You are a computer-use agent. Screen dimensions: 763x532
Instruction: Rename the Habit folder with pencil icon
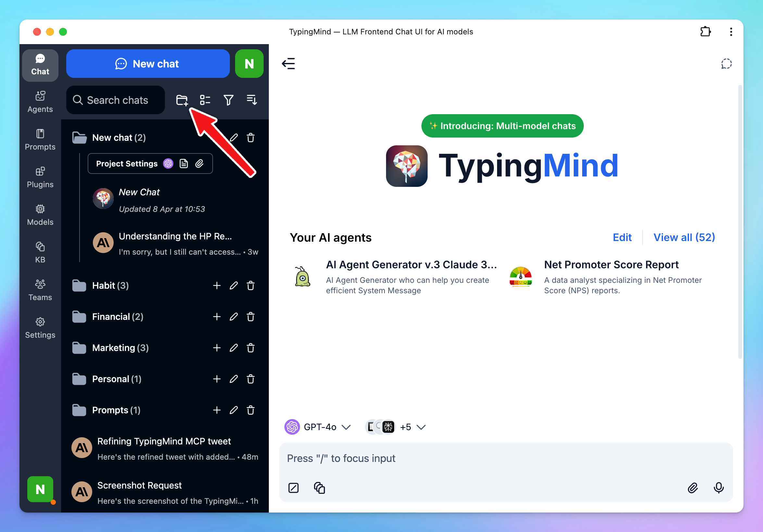click(x=234, y=285)
